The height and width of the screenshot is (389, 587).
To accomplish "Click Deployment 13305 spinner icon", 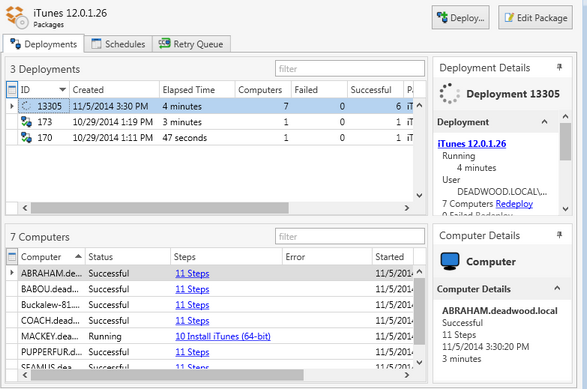I will click(x=449, y=94).
